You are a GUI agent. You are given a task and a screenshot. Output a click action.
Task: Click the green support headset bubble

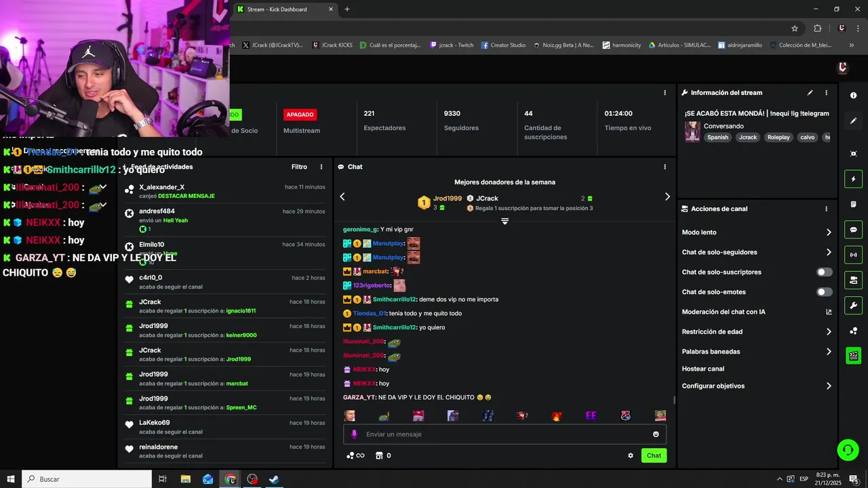tap(847, 449)
